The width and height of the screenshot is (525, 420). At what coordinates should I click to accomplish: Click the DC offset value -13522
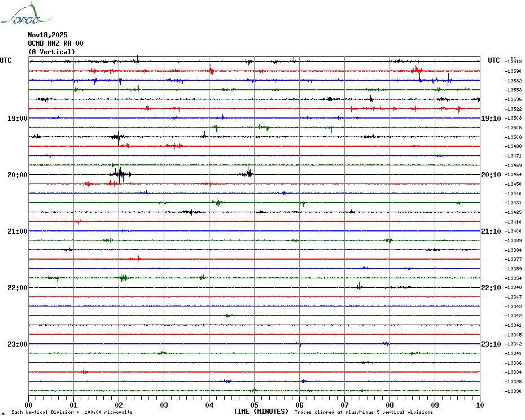point(513,109)
